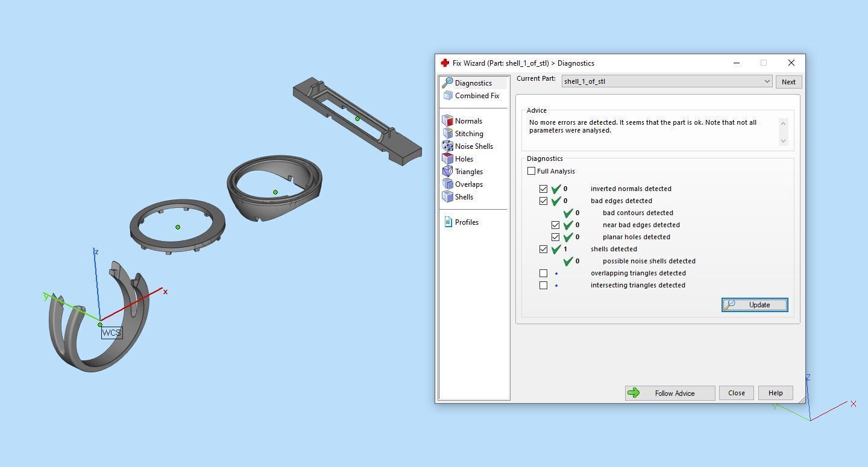Switch to Profiles label in sidebar
Screen dimensions: 868x467
pos(467,222)
